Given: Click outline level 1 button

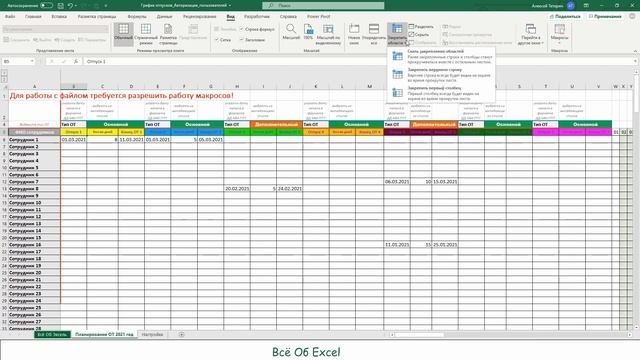Looking at the screenshot, I should [x=4, y=73].
